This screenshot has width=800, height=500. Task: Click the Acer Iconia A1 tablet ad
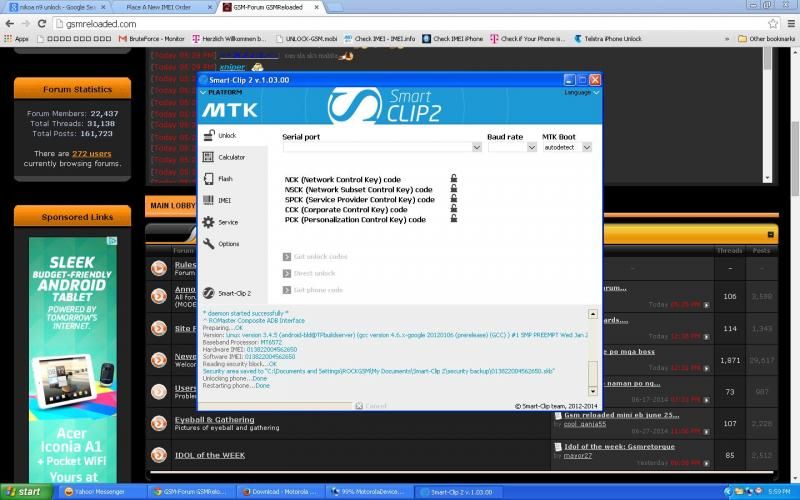[72, 360]
